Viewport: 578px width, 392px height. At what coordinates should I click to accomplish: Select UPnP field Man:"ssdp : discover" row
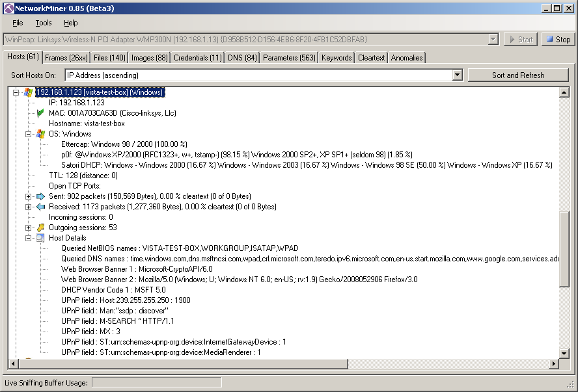115,311
